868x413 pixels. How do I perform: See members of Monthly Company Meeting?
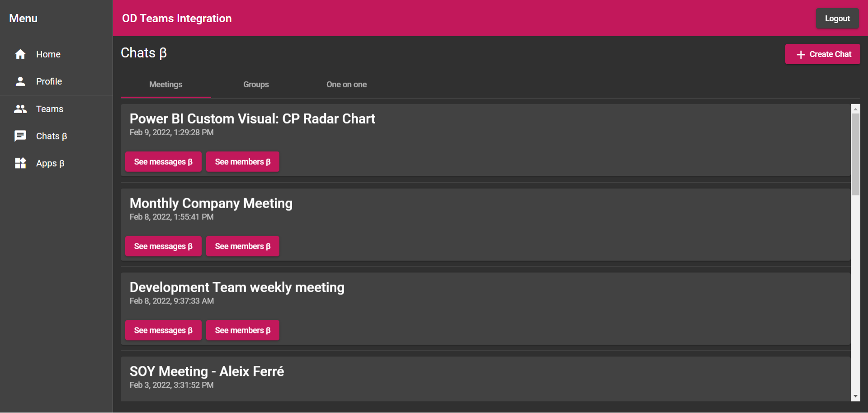coord(243,247)
